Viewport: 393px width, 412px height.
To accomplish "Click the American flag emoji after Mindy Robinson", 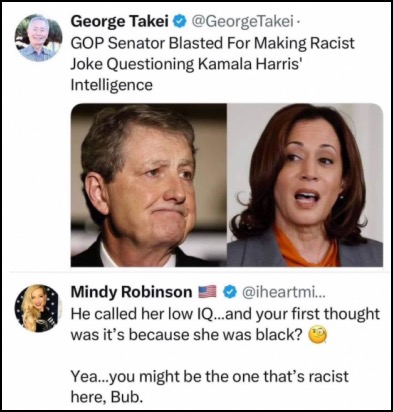I will [x=207, y=292].
